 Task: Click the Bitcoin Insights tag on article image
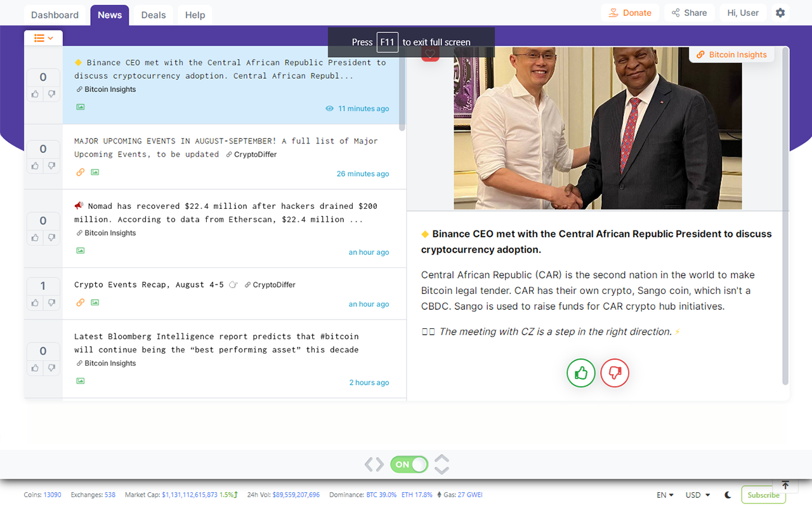[731, 55]
